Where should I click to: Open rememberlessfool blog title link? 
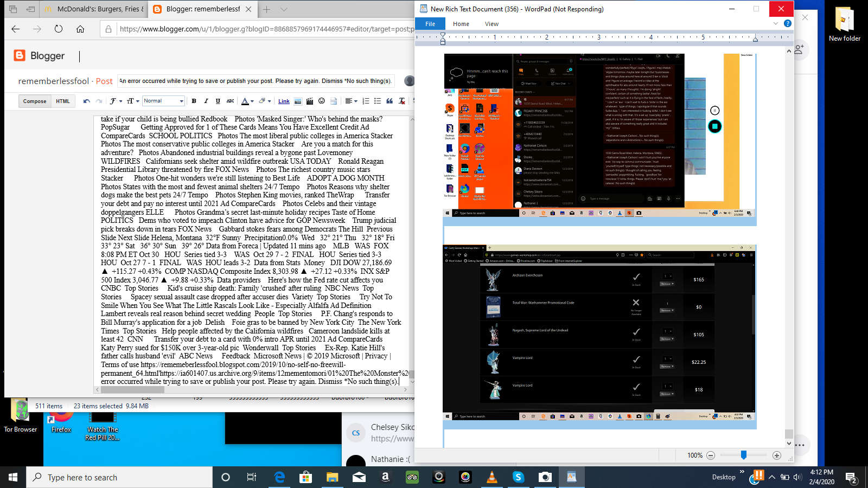[x=53, y=81]
